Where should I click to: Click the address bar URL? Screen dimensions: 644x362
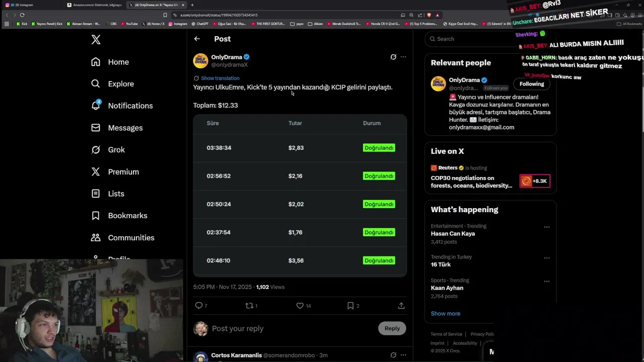pyautogui.click(x=219, y=15)
